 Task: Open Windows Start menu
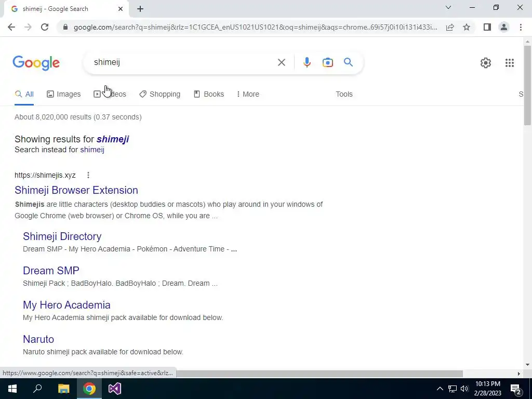12,389
